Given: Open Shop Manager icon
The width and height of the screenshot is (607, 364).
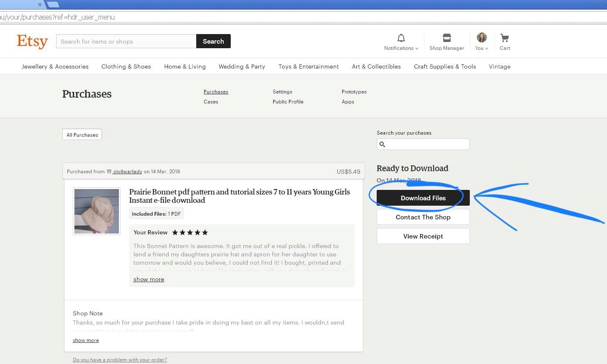Looking at the screenshot, I should coord(447,38).
